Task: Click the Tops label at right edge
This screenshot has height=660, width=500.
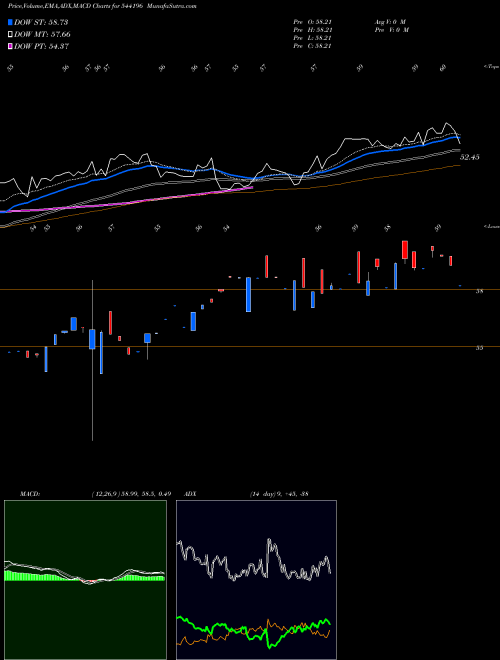Action: click(x=491, y=67)
